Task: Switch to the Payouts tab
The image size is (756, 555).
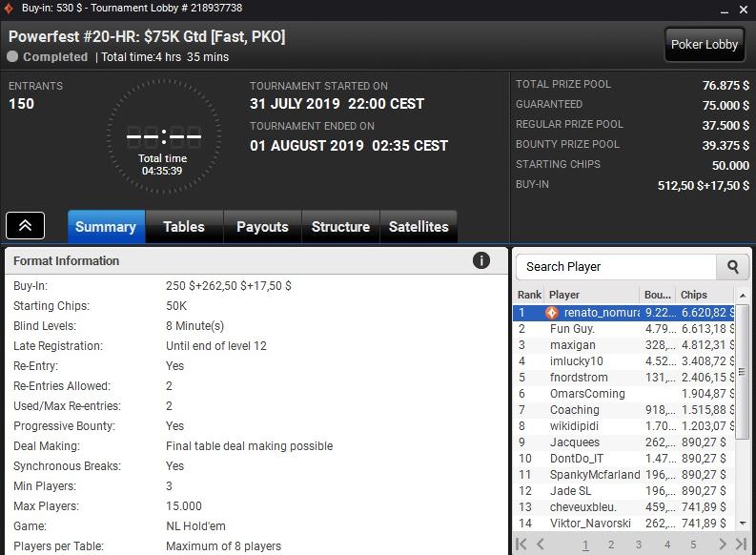Action: pos(262,227)
